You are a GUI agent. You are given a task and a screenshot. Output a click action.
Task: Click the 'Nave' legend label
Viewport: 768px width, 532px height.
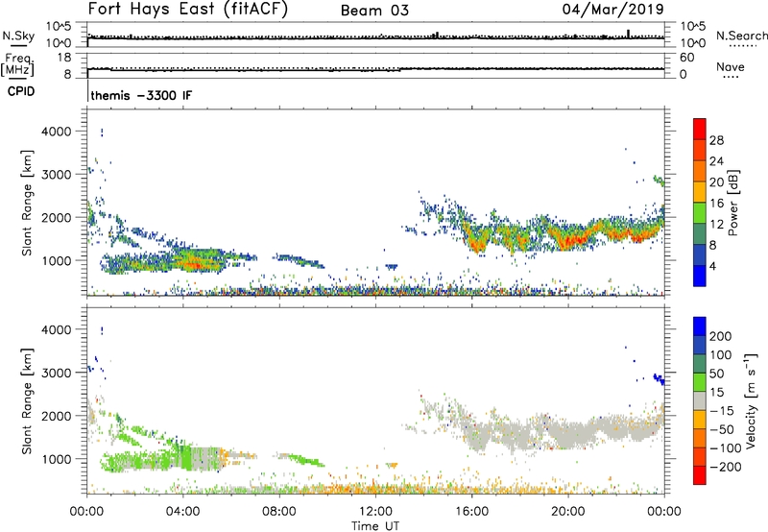click(x=730, y=66)
